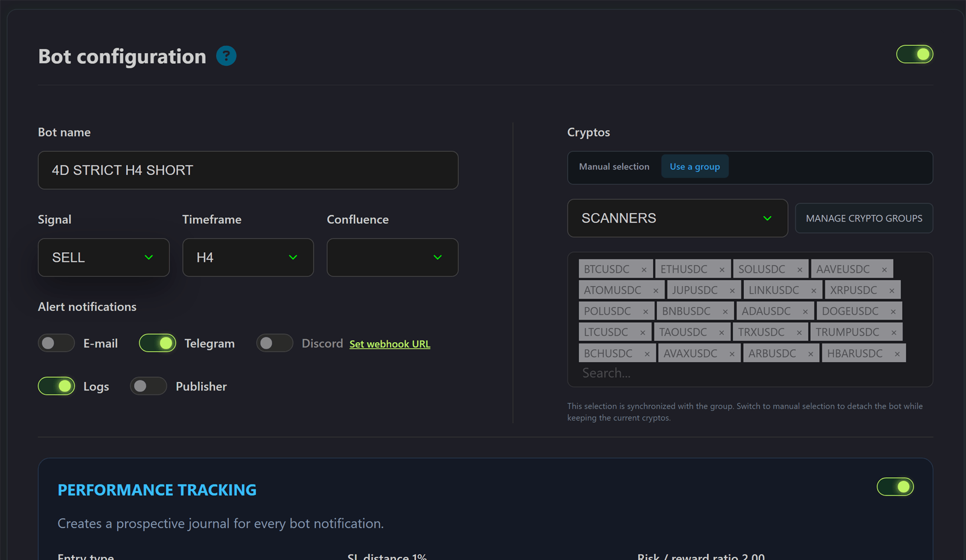Remove AVAXUSDC tag with its x
The width and height of the screenshot is (966, 560).
tap(732, 354)
